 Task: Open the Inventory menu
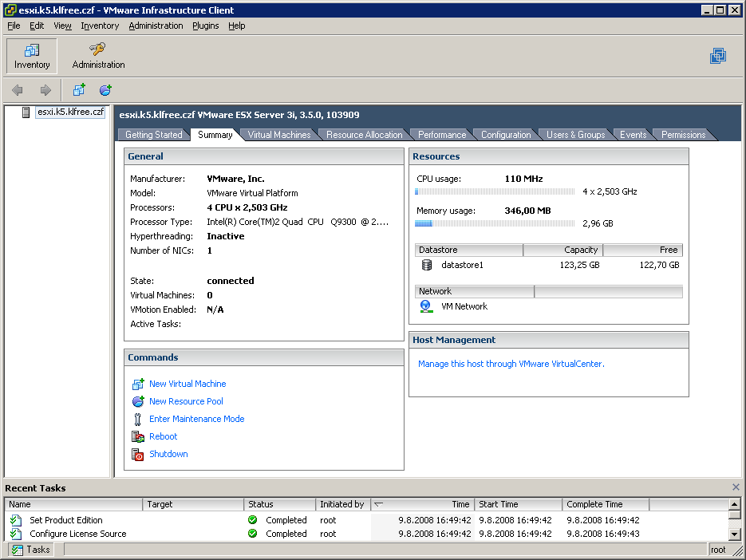pyautogui.click(x=100, y=26)
